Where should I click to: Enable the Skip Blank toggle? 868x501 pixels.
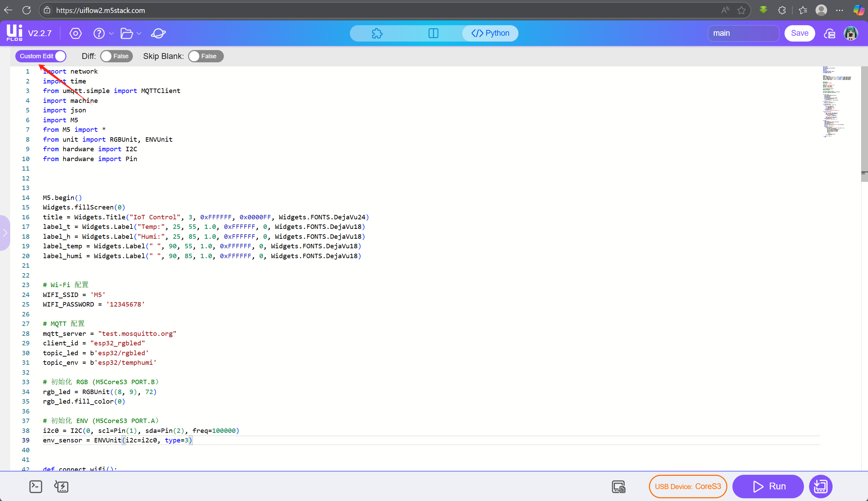(x=205, y=56)
